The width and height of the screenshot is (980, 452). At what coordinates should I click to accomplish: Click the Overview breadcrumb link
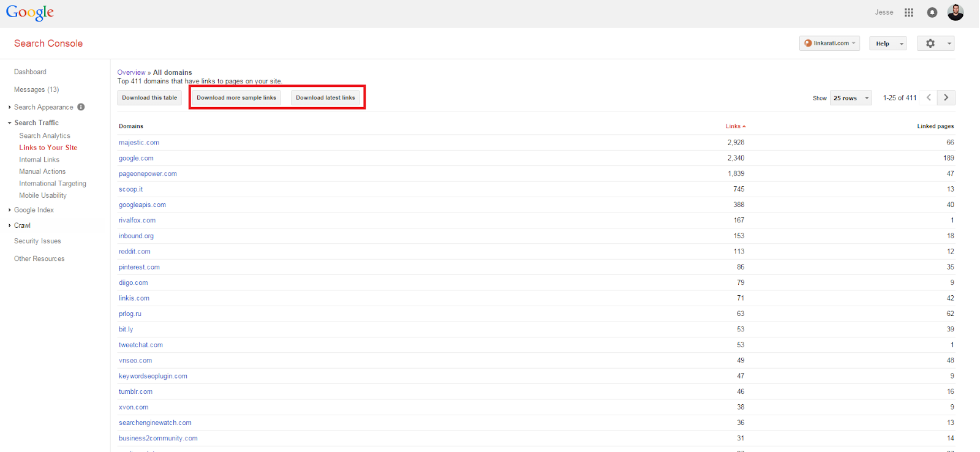(132, 72)
